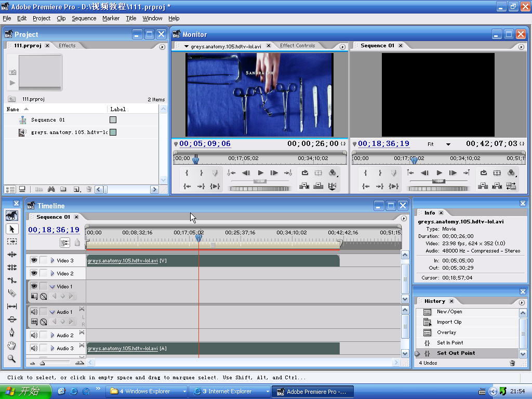Expand the Video 3 track

52,260
